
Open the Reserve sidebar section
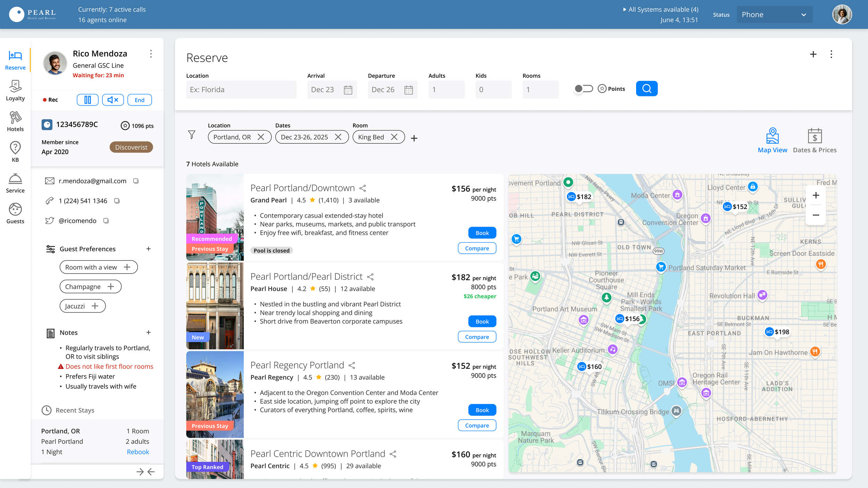tap(15, 61)
